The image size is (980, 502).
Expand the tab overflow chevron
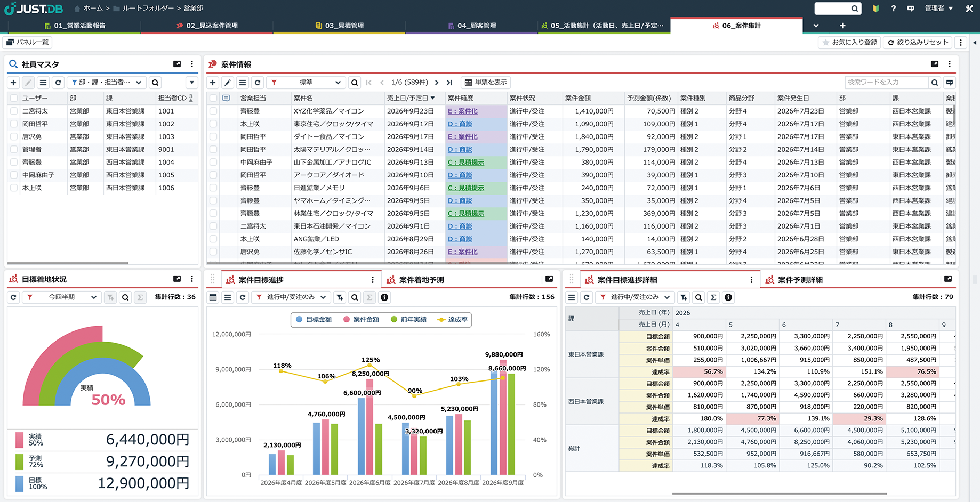tap(816, 26)
